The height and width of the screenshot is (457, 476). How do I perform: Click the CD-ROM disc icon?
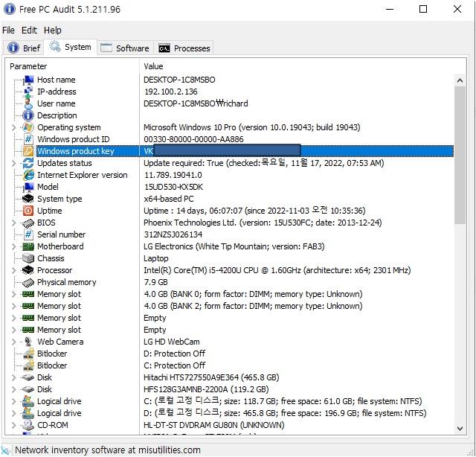(28, 425)
